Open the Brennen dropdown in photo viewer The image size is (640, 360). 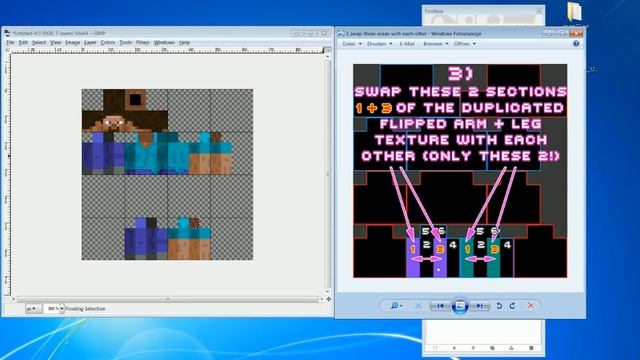pos(436,44)
